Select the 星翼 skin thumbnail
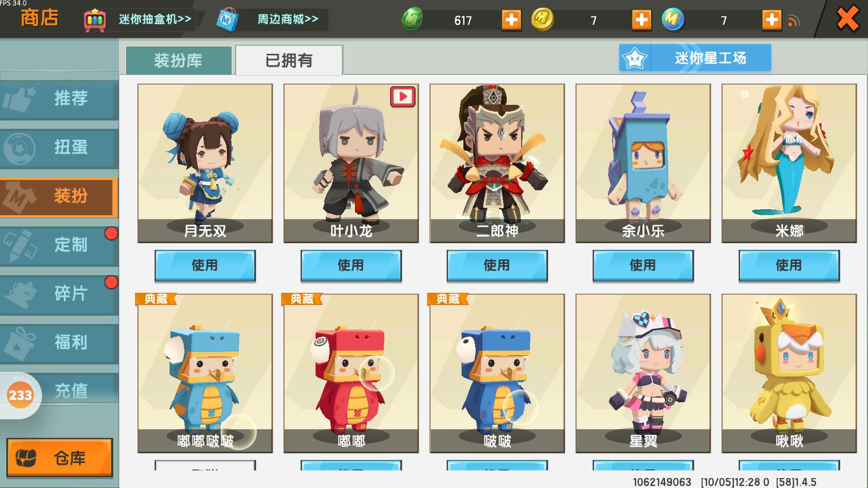Screen dimensions: 868x488 [643, 373]
